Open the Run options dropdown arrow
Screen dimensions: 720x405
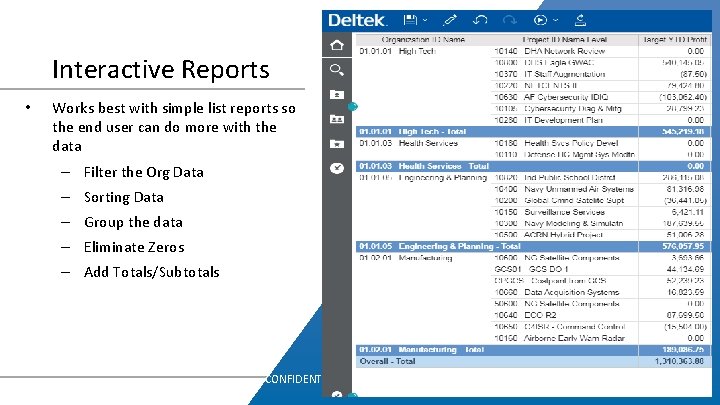pyautogui.click(x=556, y=20)
